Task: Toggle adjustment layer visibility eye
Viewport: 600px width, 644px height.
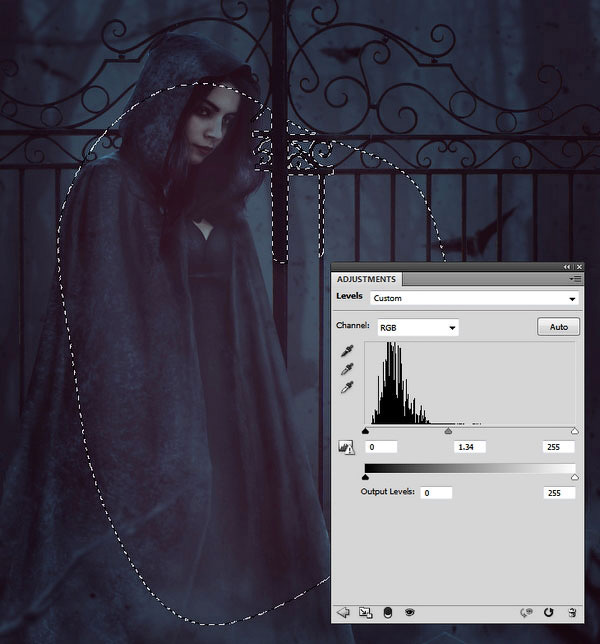Action: (409, 613)
